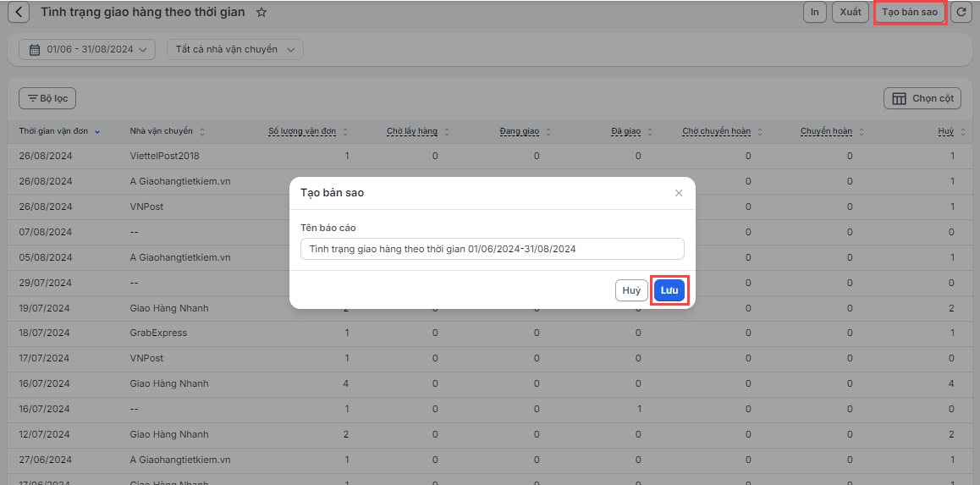Open the Chọn cột column picker

[922, 99]
